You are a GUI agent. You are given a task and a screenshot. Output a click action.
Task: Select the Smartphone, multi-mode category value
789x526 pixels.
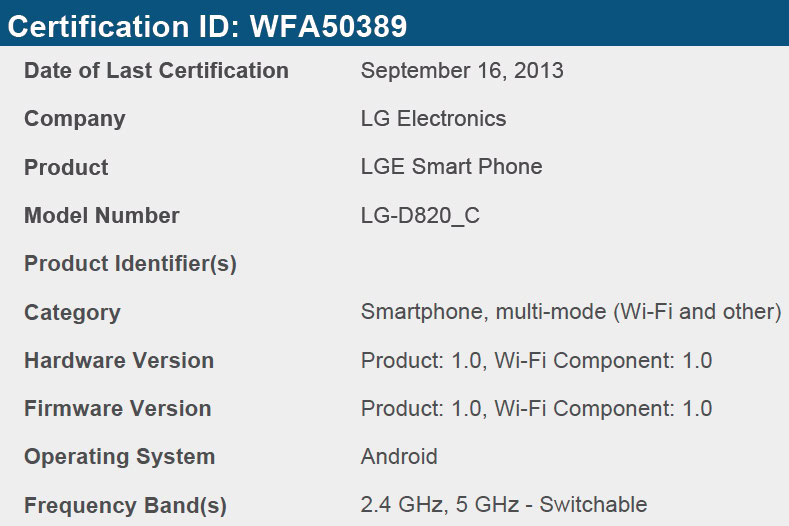pos(570,312)
